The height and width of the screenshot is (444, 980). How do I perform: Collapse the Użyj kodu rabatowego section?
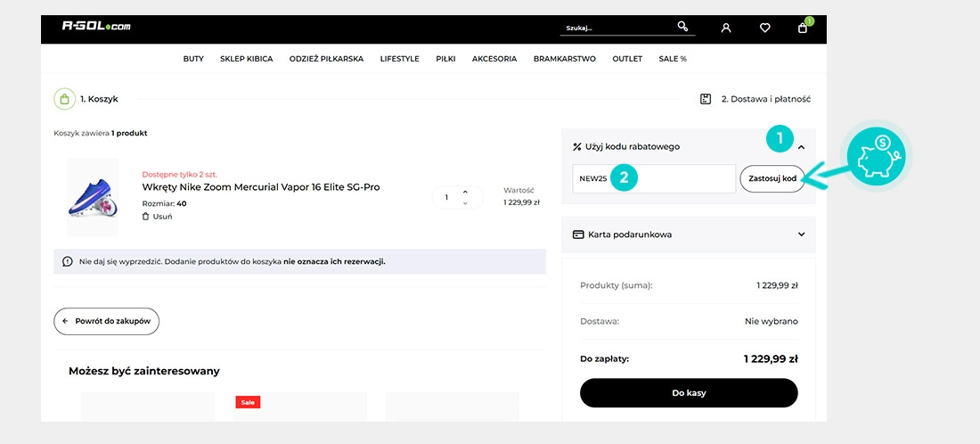tap(801, 147)
